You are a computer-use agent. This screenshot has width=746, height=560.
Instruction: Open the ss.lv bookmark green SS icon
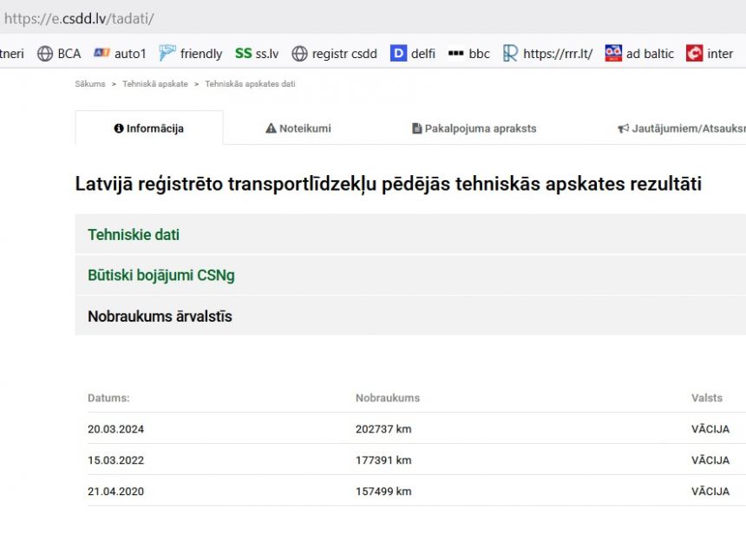click(244, 53)
